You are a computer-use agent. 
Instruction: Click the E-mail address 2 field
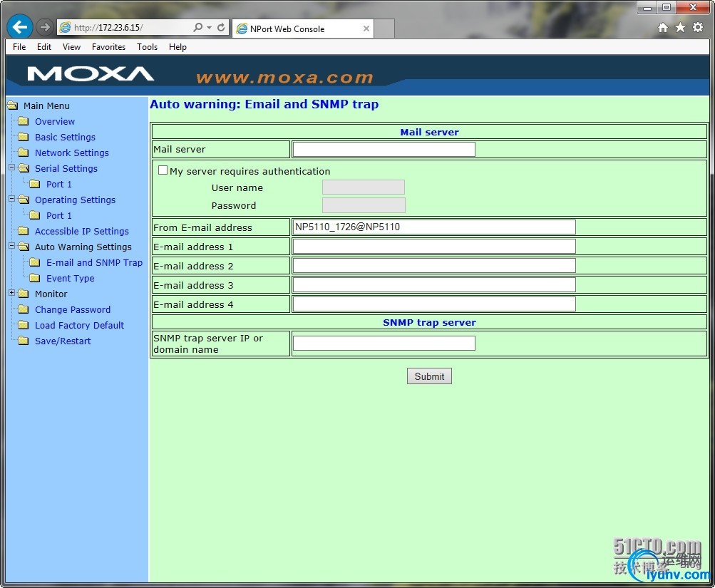pos(434,265)
